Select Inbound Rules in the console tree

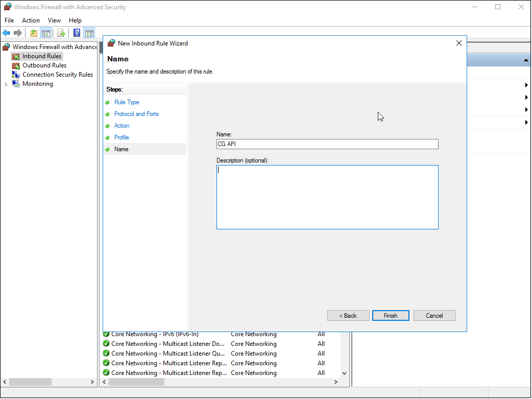(41, 56)
